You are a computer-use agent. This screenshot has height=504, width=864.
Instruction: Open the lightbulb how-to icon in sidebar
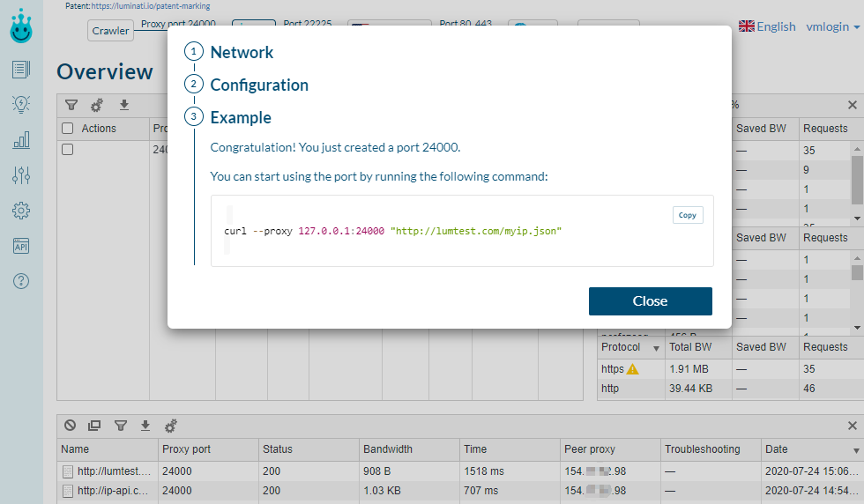[x=21, y=104]
